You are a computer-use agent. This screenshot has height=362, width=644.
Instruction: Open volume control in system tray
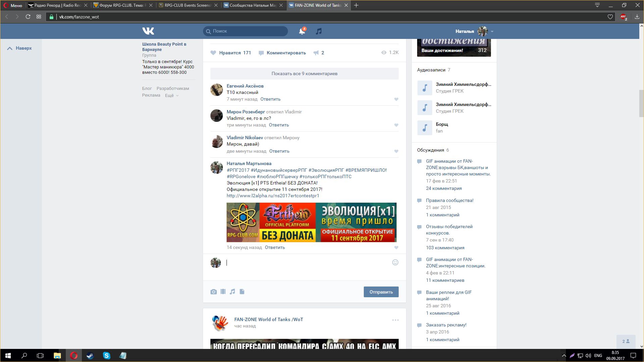588,356
